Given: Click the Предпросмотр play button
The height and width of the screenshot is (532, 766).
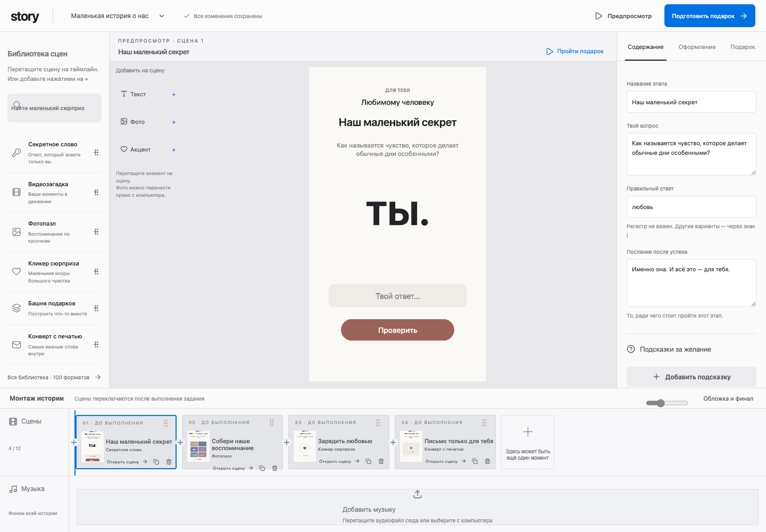Looking at the screenshot, I should [623, 16].
